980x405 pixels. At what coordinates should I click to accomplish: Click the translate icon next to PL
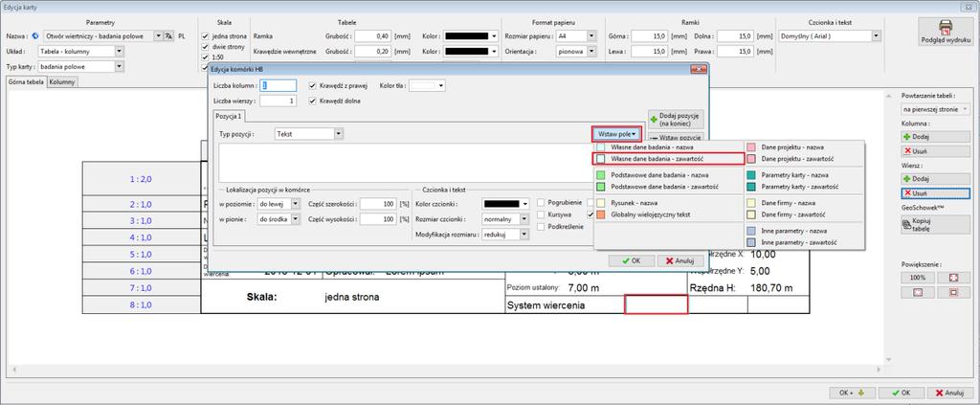click(x=168, y=36)
